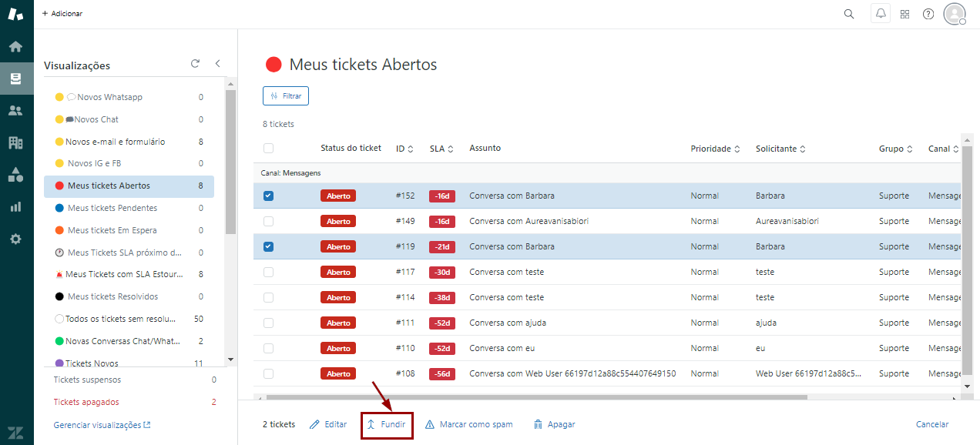Open the Admin gear icon
Screen dimensions: 980x445
tap(15, 239)
